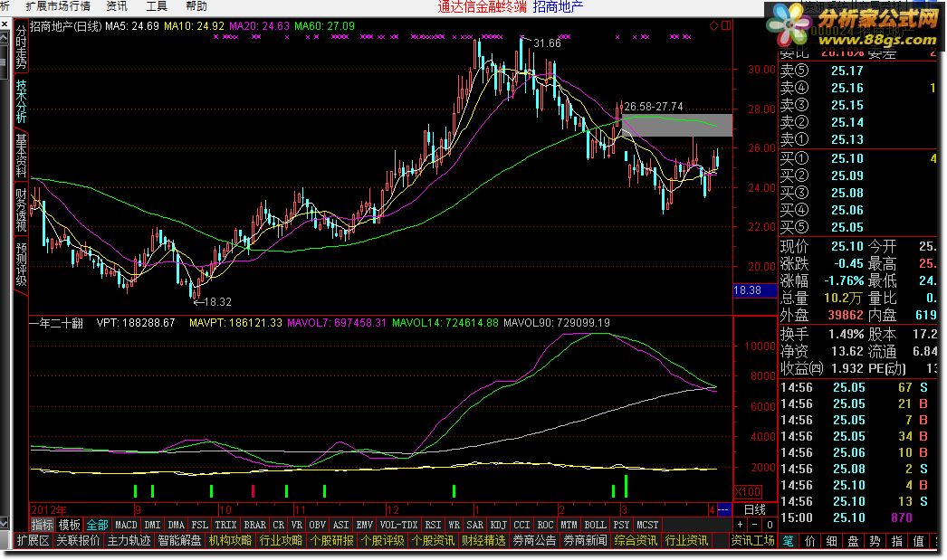Switch indicator to BOLL
This screenshot has width=947, height=560.
pos(596,525)
